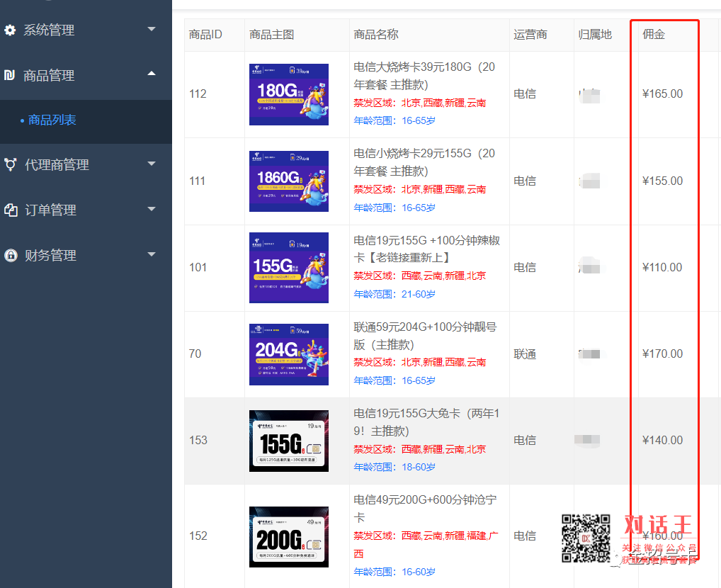Click product name 电信大烧烤卡39元180G
The image size is (721, 588).
tap(424, 76)
